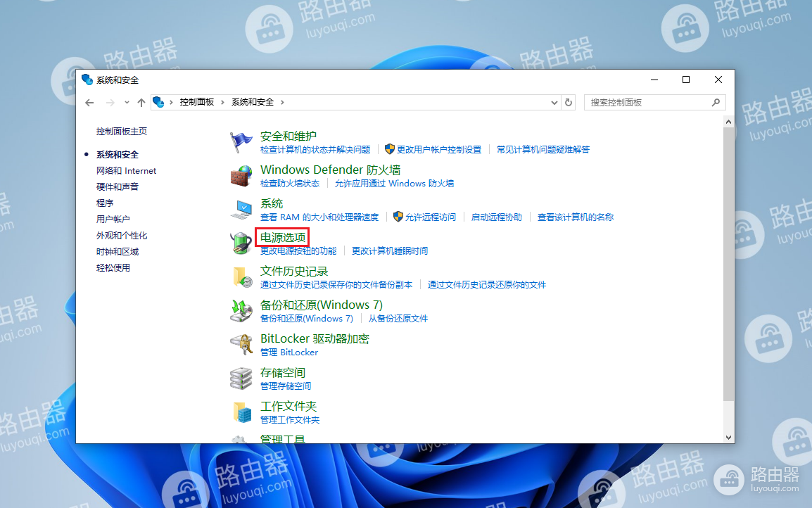Click the vertical scrollbar thumb
The width and height of the screenshot is (812, 508).
729,264
